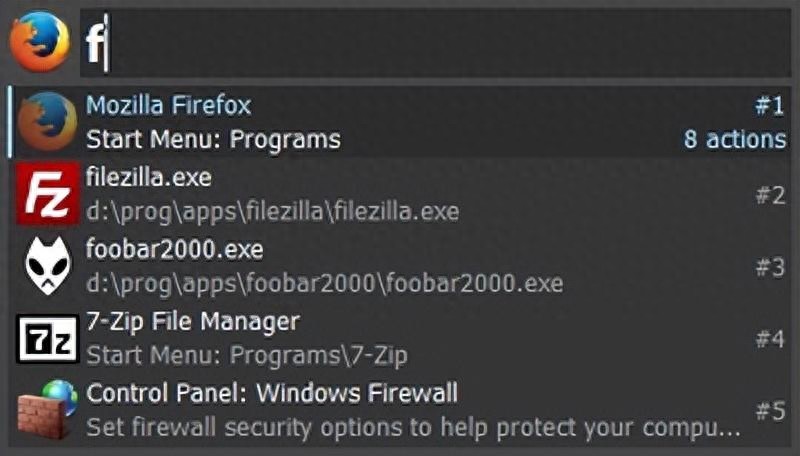Focus the search text field
The height and width of the screenshot is (456, 800).
[x=435, y=43]
